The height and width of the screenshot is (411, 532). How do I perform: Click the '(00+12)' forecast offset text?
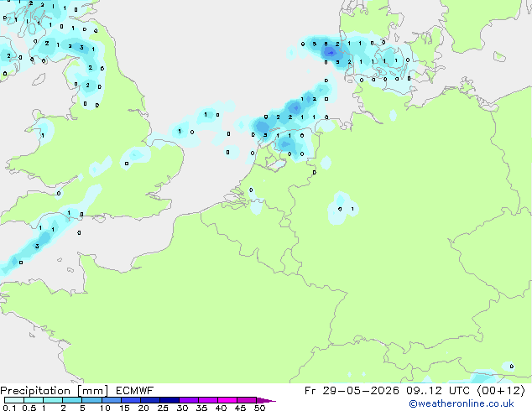point(501,391)
